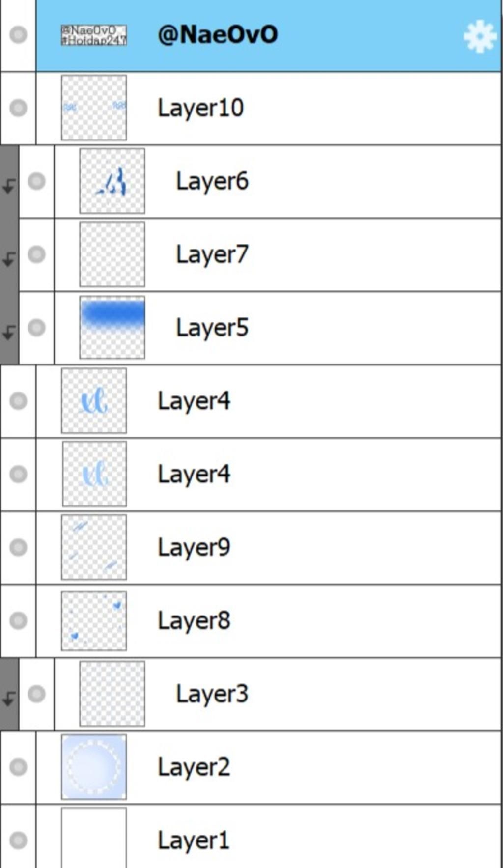Click the @NaeOvO text layer thumbnail
The image size is (503, 868).
(x=94, y=35)
